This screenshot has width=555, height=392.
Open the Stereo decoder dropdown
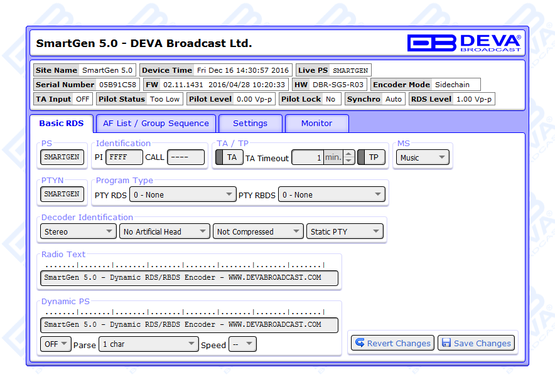[78, 231]
